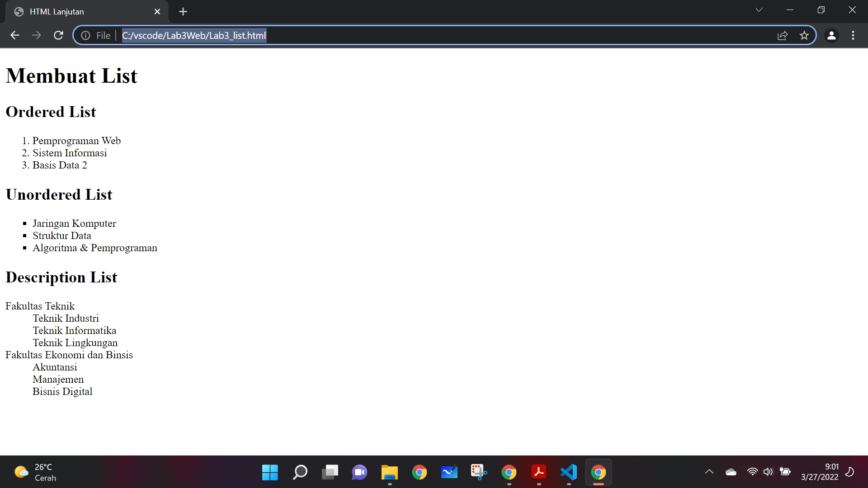Open a new browser tab
868x488 pixels.
click(x=183, y=11)
